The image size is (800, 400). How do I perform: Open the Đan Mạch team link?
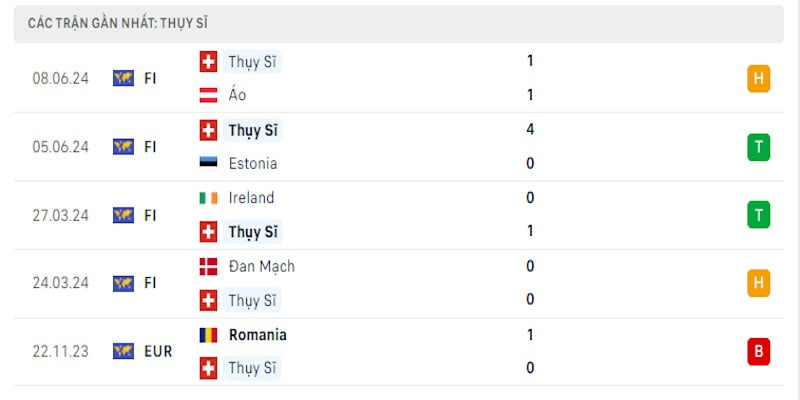[x=262, y=266]
